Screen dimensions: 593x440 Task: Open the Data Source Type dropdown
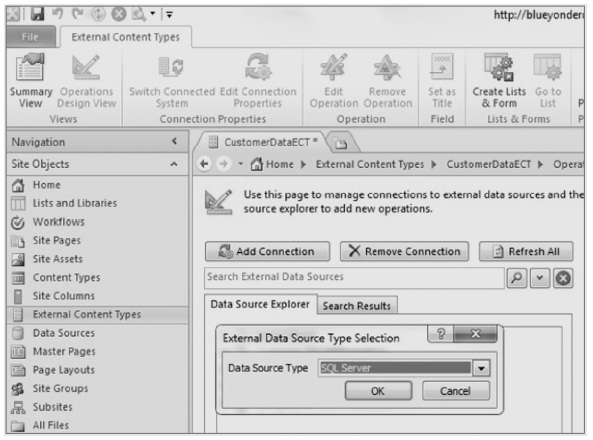click(481, 368)
